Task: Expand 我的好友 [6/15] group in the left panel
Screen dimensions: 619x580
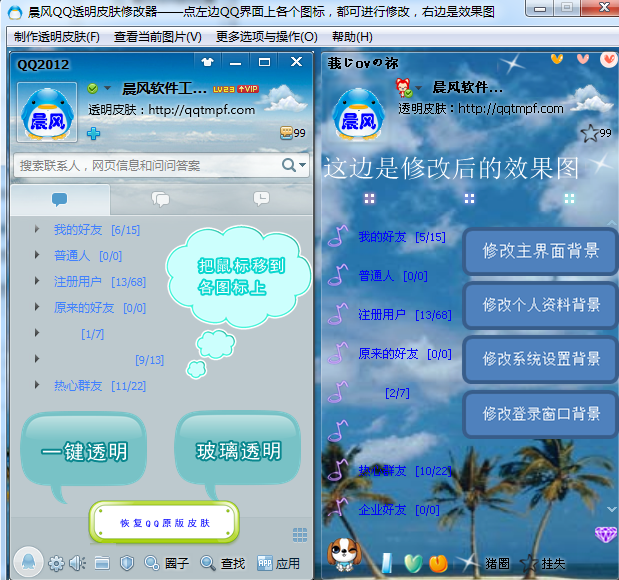Action: pyautogui.click(x=37, y=229)
